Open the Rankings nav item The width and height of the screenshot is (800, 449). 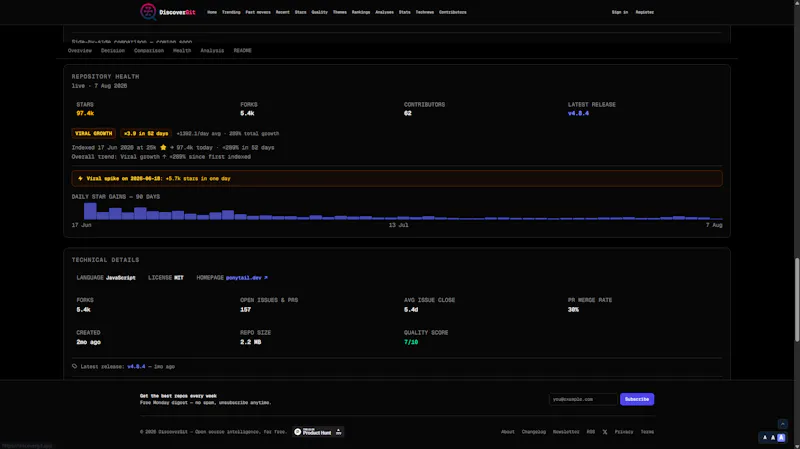pyautogui.click(x=361, y=12)
